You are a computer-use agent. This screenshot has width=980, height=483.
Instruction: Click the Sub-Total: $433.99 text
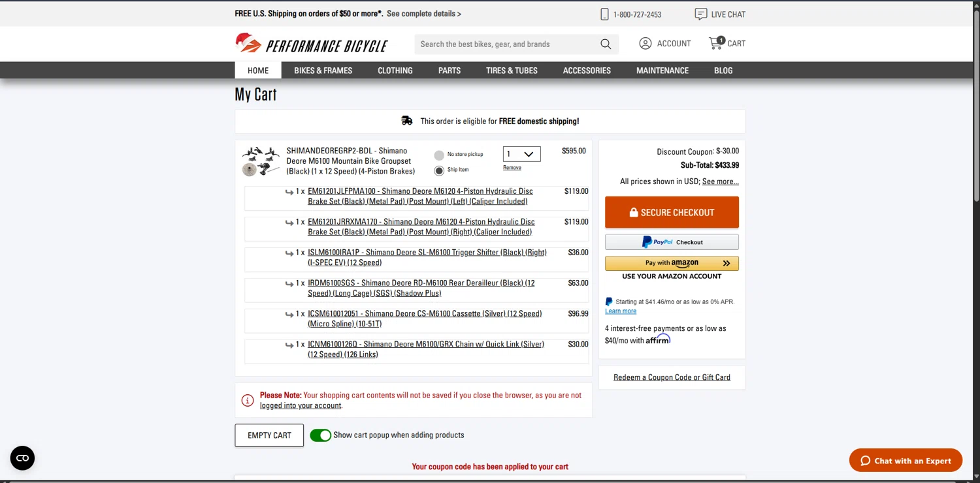point(710,165)
